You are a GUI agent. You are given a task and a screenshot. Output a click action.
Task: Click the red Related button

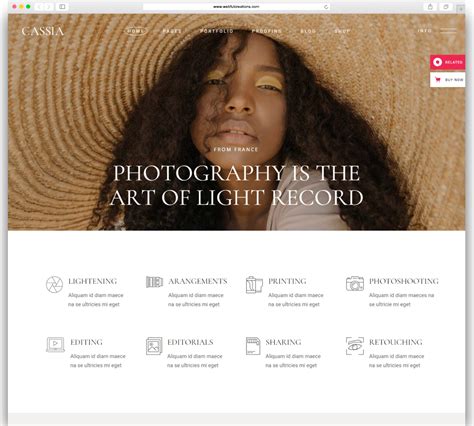pyautogui.click(x=447, y=62)
